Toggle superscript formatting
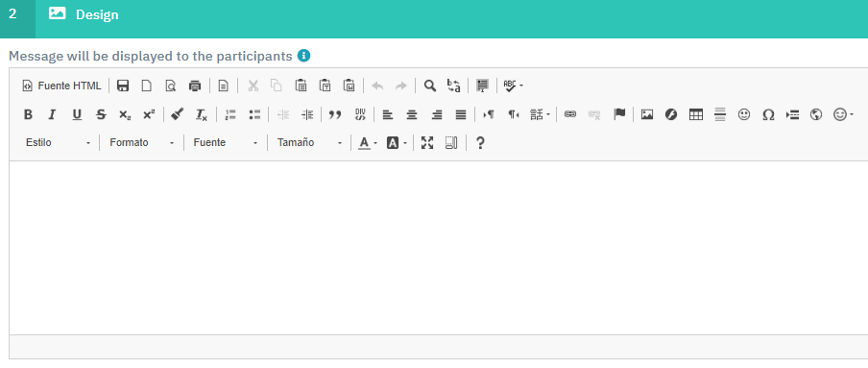The image size is (868, 368). click(x=149, y=114)
